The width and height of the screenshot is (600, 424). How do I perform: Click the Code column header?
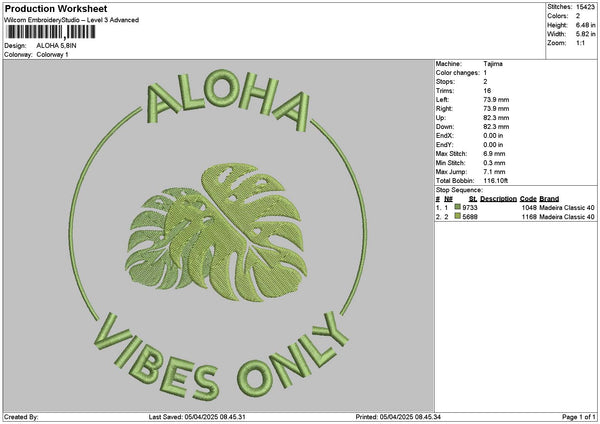pos(528,198)
